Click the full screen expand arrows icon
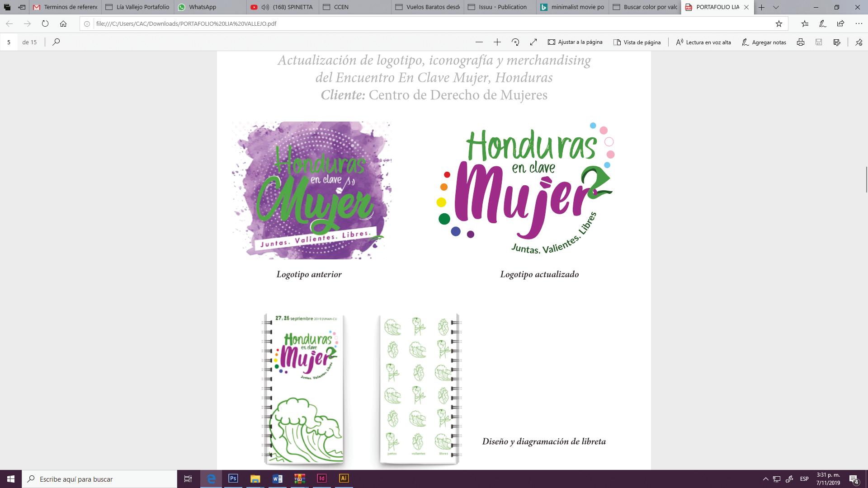 533,42
